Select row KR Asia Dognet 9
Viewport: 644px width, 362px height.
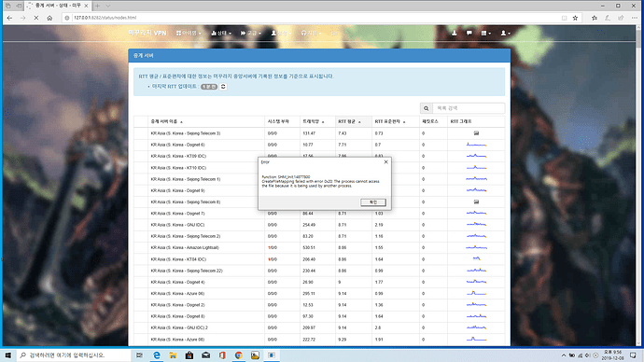(x=319, y=191)
